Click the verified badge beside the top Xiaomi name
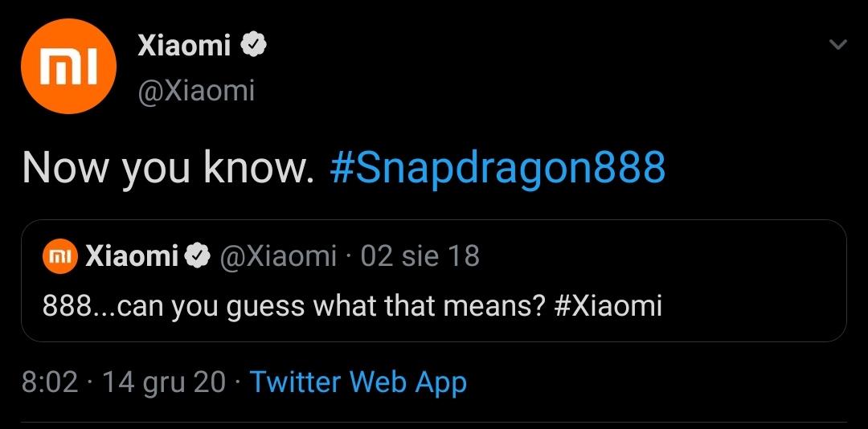Viewport: 868px width, 429px height. point(254,47)
